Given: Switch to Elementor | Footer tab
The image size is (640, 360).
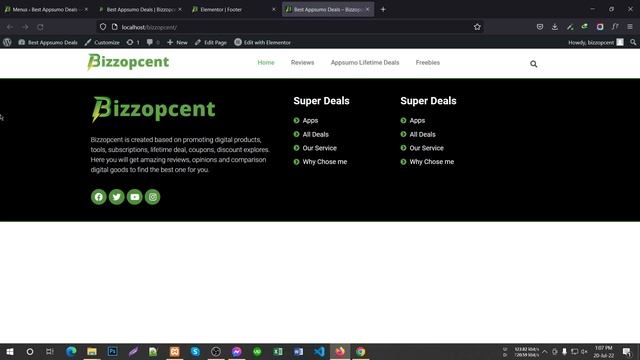Looking at the screenshot, I should [234, 9].
